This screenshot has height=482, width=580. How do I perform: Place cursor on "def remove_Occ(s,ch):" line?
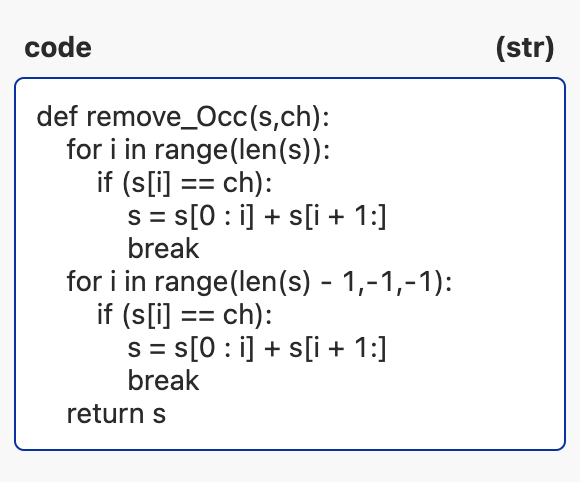(x=183, y=117)
